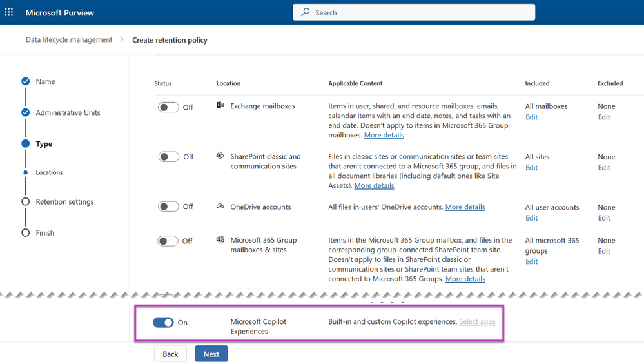Image resolution: width=644 pixels, height=364 pixels.
Task: Open Data lifecycle management breadcrumb
Action: pos(69,40)
